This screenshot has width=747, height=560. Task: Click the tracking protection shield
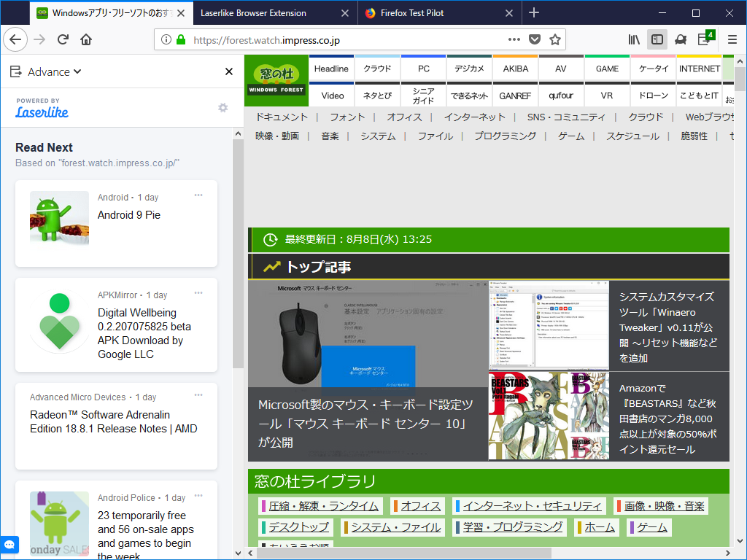[536, 41]
